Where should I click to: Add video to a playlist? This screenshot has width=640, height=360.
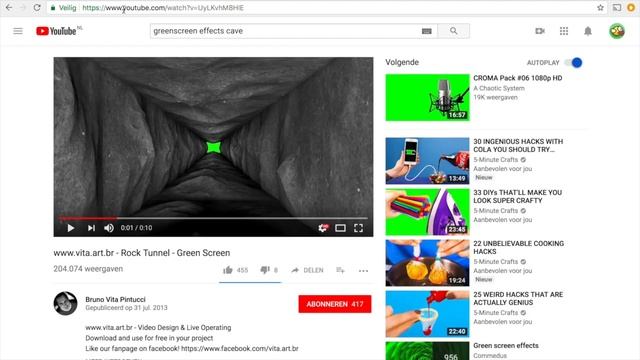coord(340,270)
